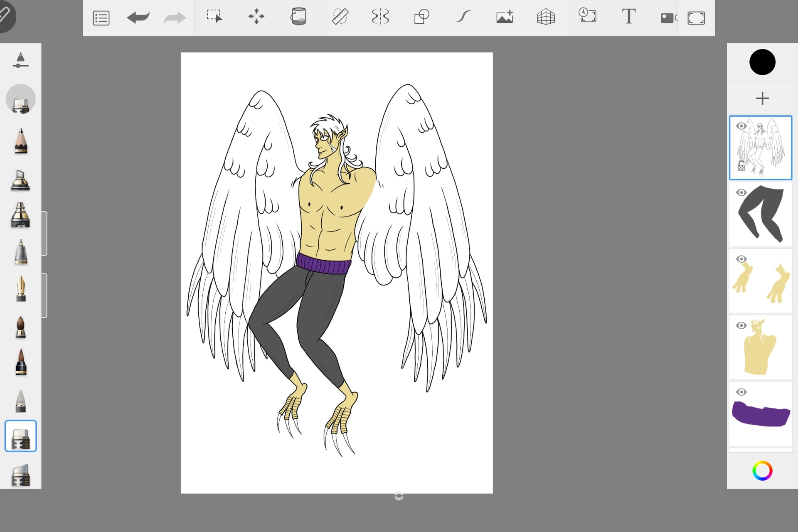Select the pencil brush
The height and width of the screenshot is (532, 798).
(20, 141)
